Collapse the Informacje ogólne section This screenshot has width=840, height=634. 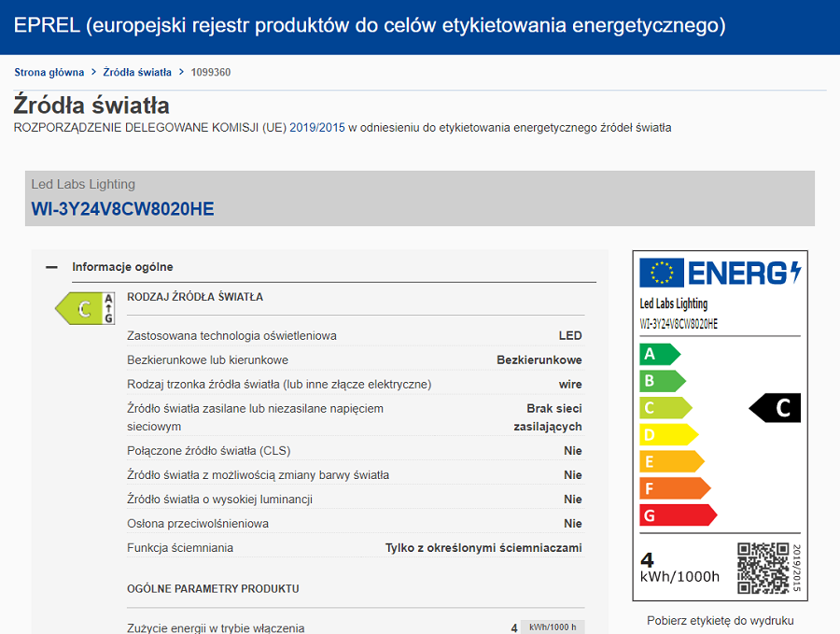coord(52,267)
